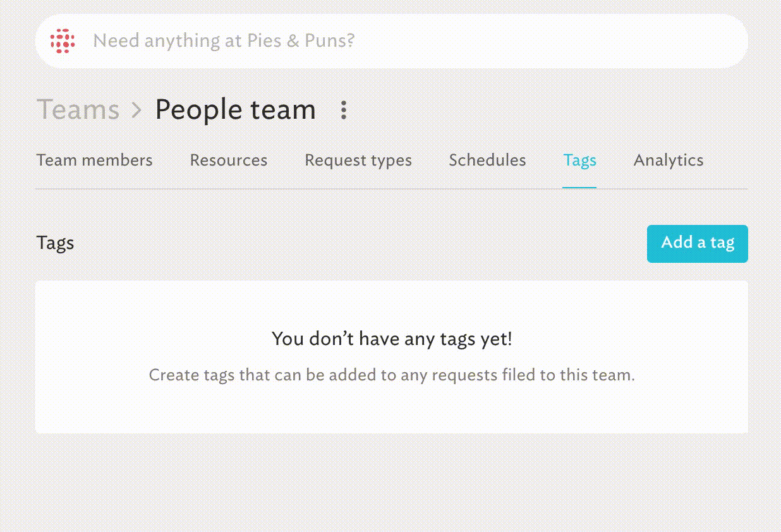Screen dimensions: 781x532
Task: Open the Resources tab
Action: [229, 160]
